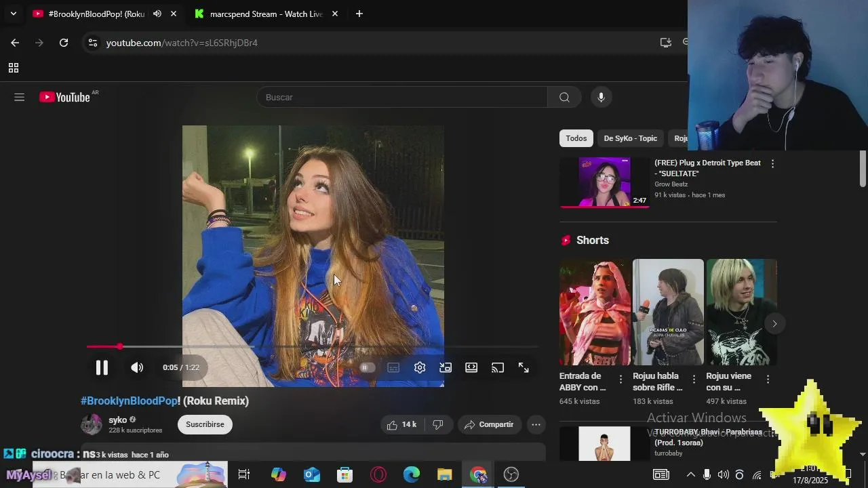Open a new browser tab
Image resolution: width=868 pixels, height=488 pixels.
pyautogui.click(x=359, y=14)
